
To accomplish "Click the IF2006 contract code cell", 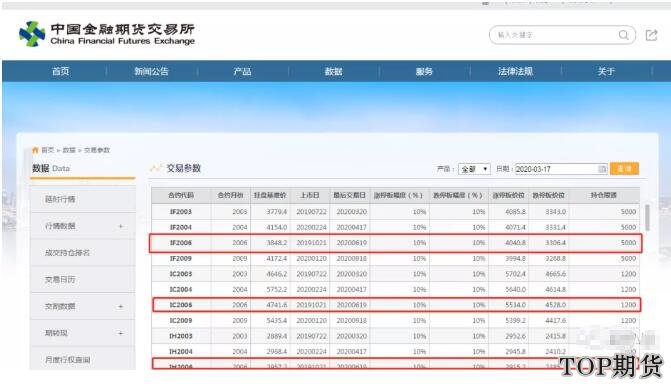I will coord(181,243).
